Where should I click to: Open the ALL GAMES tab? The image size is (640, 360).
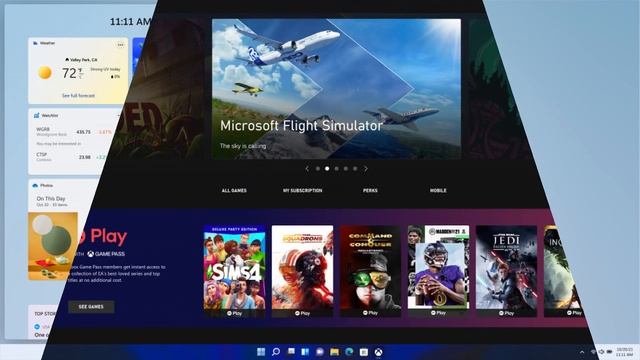coord(234,191)
